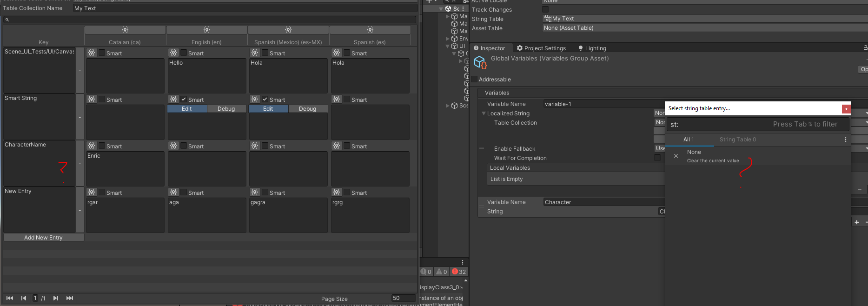Click metadata icon for Enric Catalan entry

pyautogui.click(x=92, y=146)
